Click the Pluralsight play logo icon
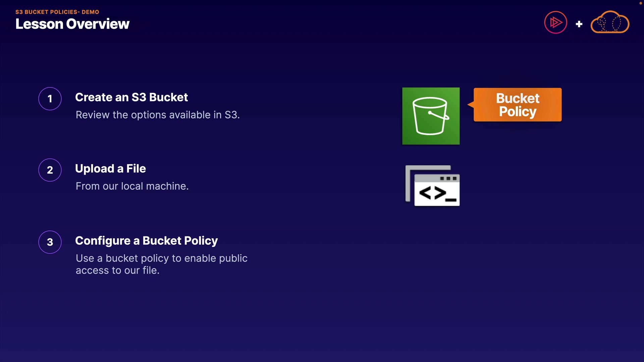Viewport: 644px width, 362px height. coord(555,22)
